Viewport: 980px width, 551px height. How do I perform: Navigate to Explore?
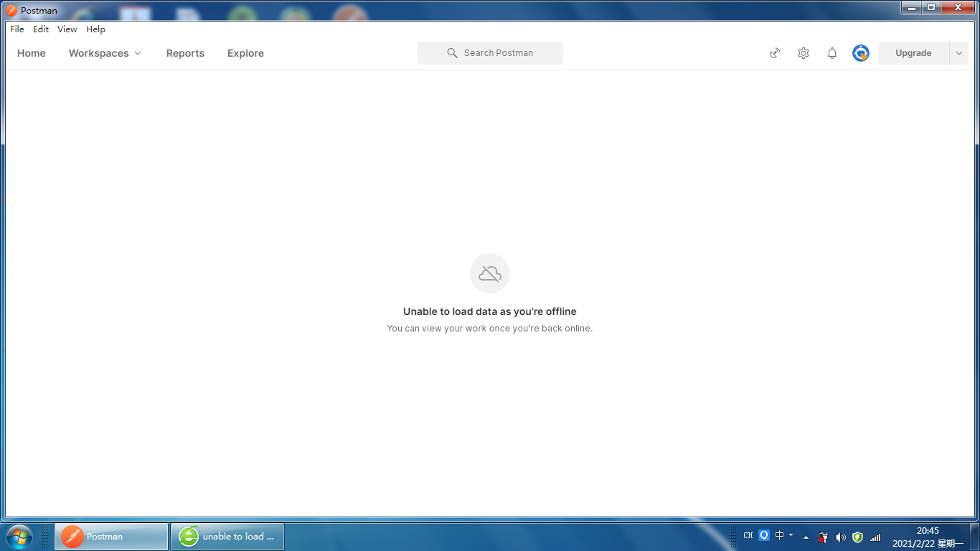245,52
